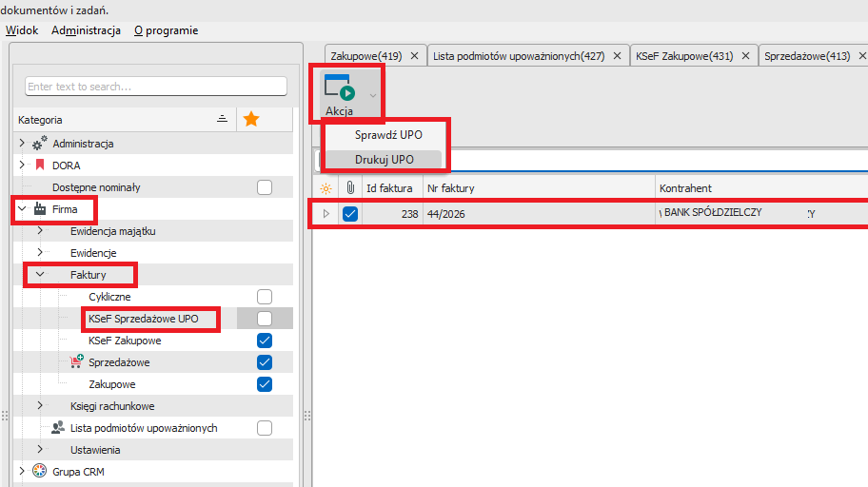
Task: Click the paperclip attachment column header
Action: tap(349, 188)
